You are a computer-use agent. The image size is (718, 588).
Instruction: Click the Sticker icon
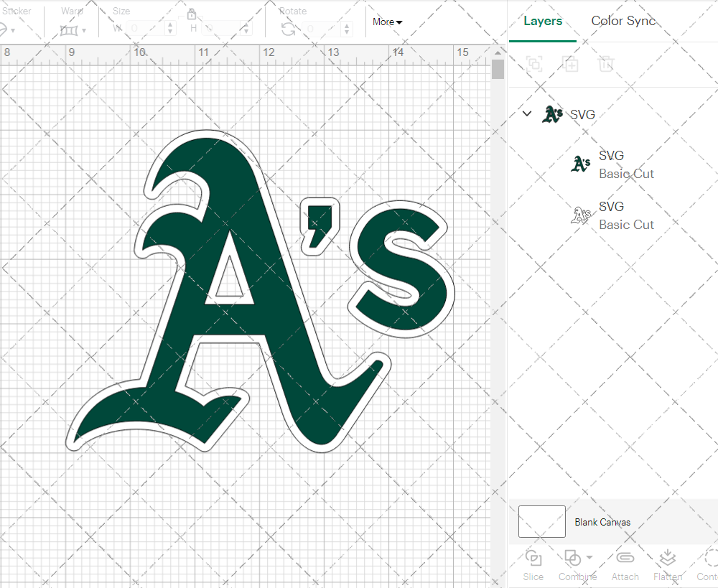2,30
